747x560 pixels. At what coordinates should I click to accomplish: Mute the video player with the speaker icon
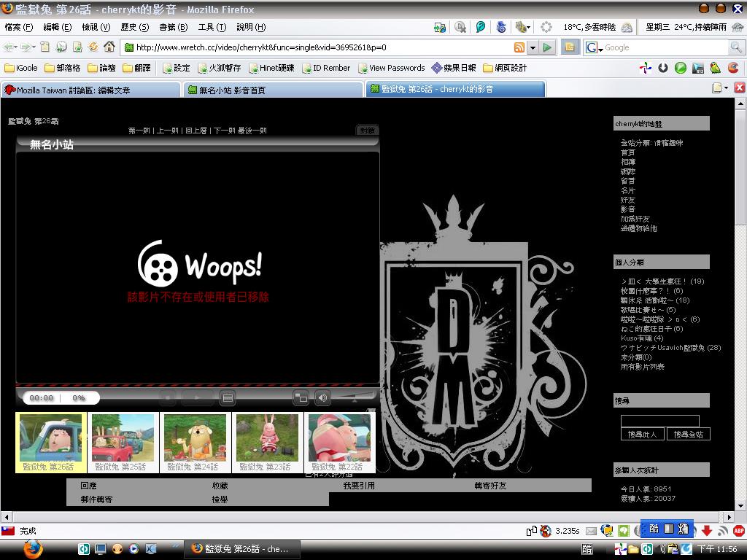(x=322, y=397)
